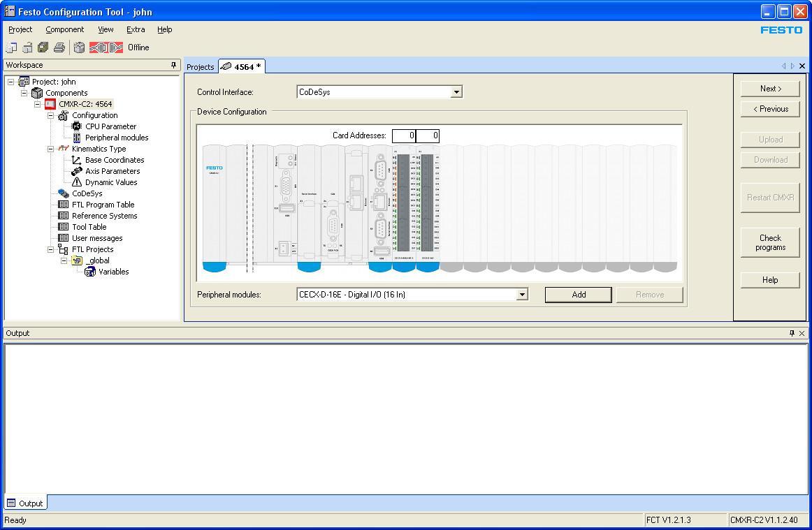Collapse the FTL Projects tree branch
Image resolution: width=812 pixels, height=530 pixels.
pos(50,249)
